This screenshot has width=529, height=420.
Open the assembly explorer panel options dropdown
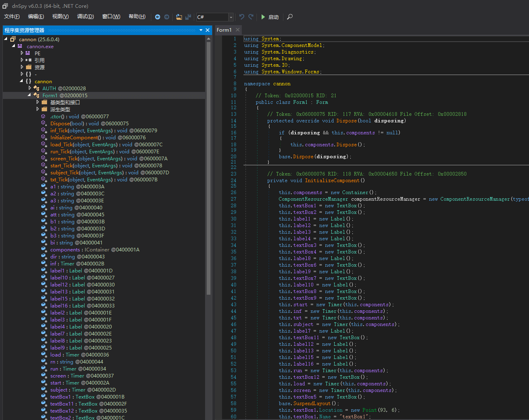201,30
